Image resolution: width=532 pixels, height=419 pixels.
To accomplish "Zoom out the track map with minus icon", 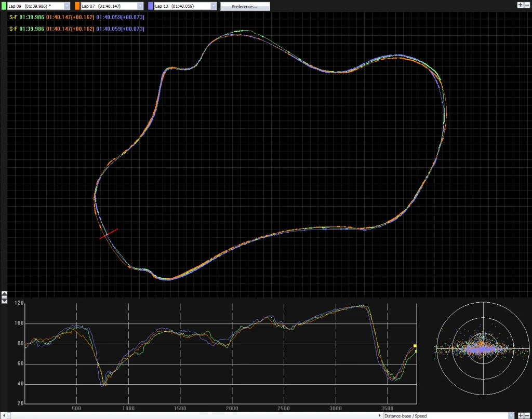I will click(x=527, y=5).
